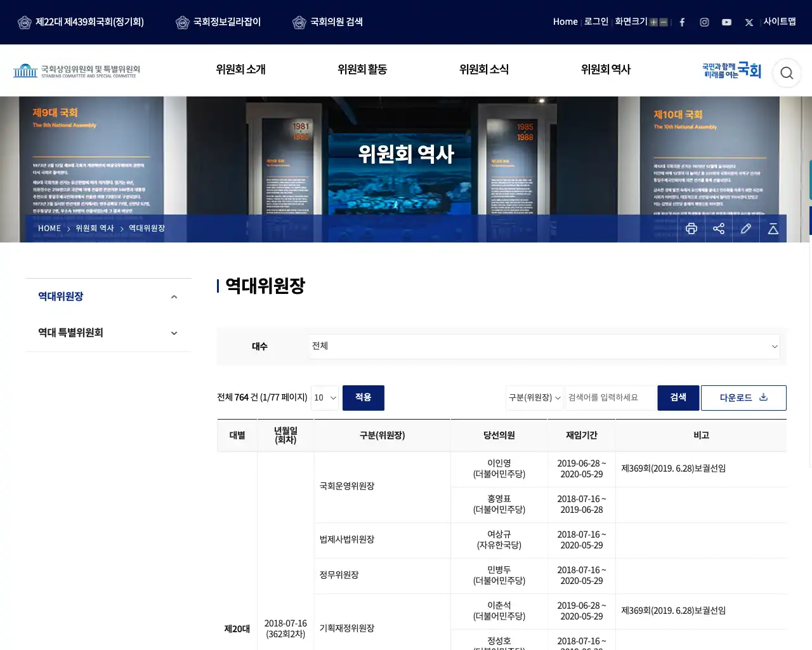The width and height of the screenshot is (812, 650).
Task: Go to 사이트맵 in the top bar
Action: pos(780,22)
